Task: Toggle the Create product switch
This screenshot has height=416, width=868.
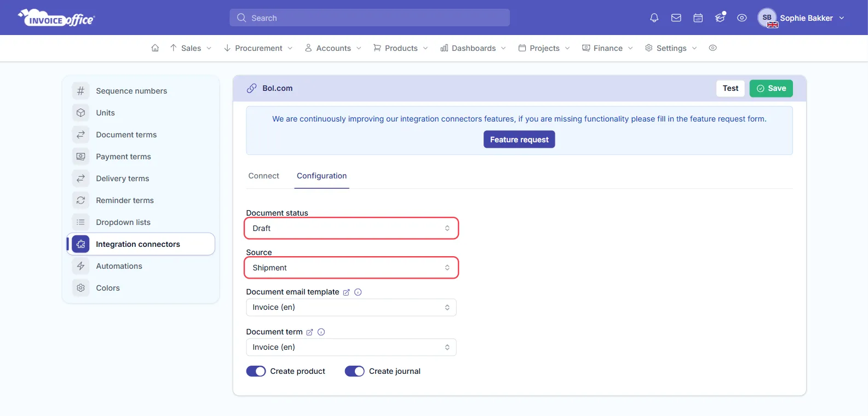Action: tap(256, 371)
